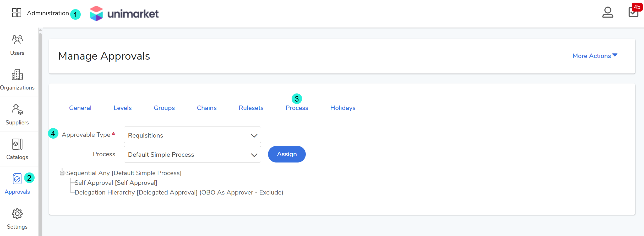
Task: Click the Assign button
Action: click(x=287, y=154)
